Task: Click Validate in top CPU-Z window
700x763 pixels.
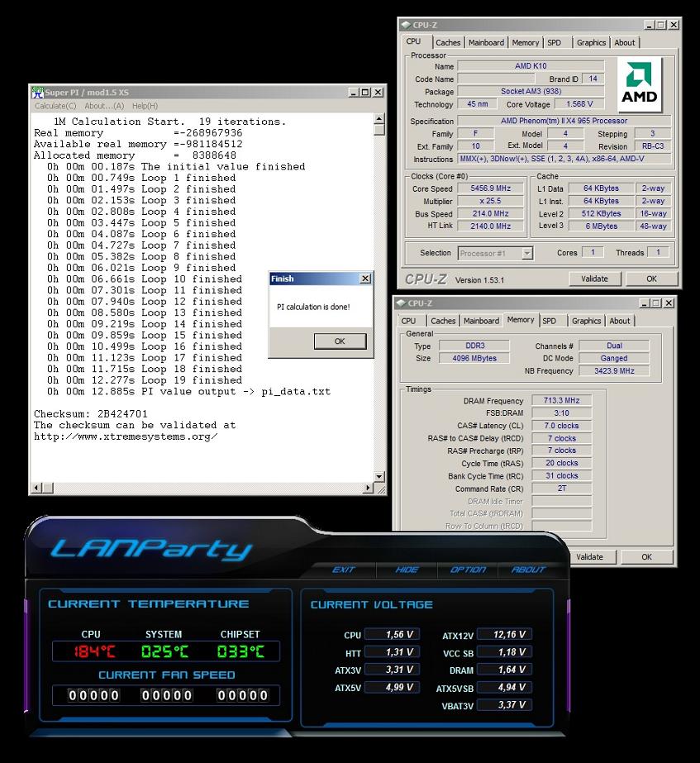Action: point(594,279)
